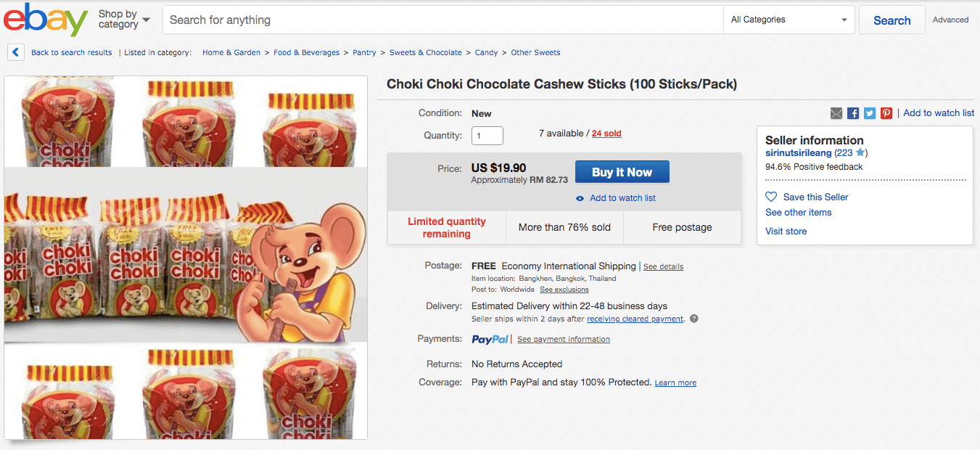Expand the All Categories dropdown
Viewport: 980px width, 450px height.
(789, 20)
